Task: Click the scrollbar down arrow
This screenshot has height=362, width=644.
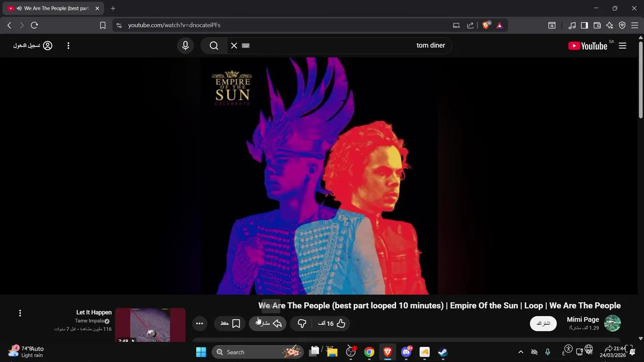Action: point(640,339)
